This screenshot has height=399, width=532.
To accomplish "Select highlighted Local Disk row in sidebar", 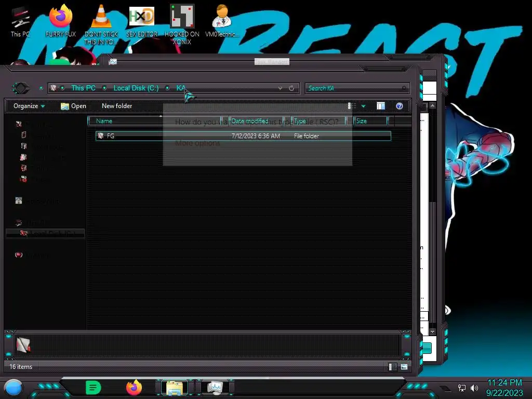I will pos(45,233).
